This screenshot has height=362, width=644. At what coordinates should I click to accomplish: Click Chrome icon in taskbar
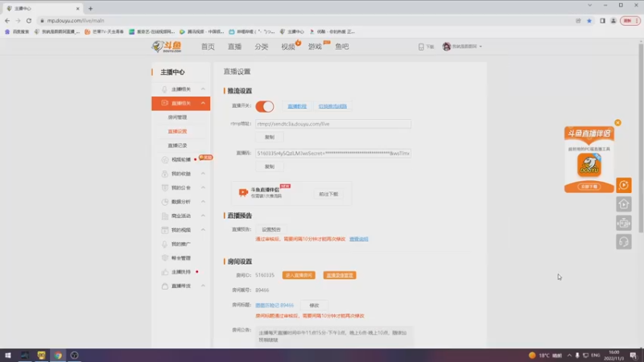click(x=58, y=355)
